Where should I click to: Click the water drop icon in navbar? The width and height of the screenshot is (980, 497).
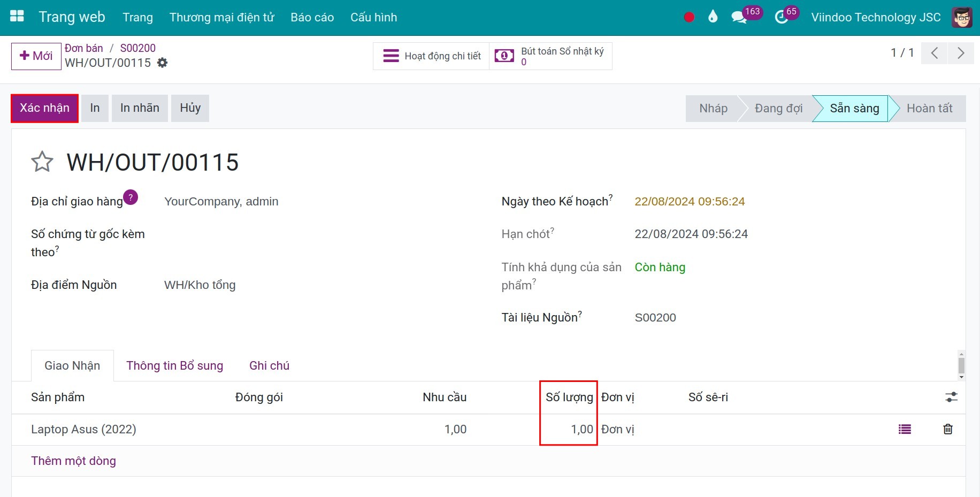(x=713, y=17)
